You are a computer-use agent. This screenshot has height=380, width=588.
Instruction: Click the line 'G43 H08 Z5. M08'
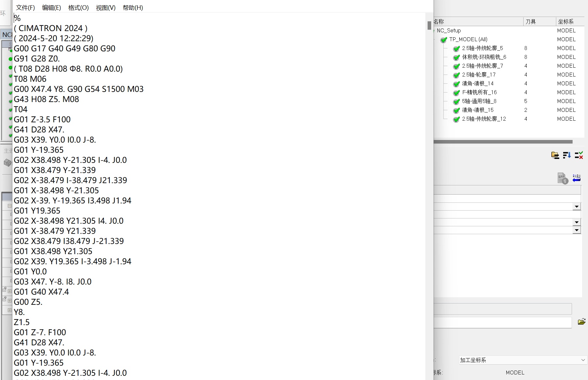[x=46, y=99]
